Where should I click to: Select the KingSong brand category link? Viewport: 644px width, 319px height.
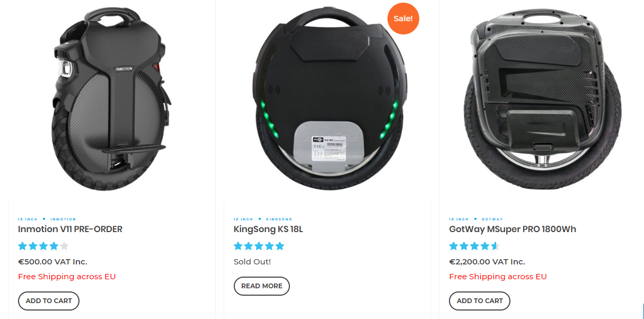tap(279, 219)
